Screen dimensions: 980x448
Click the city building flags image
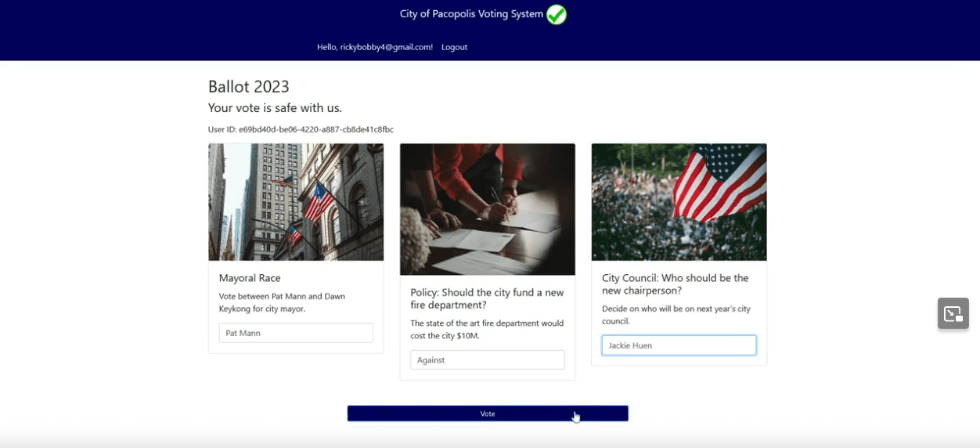coord(296,202)
